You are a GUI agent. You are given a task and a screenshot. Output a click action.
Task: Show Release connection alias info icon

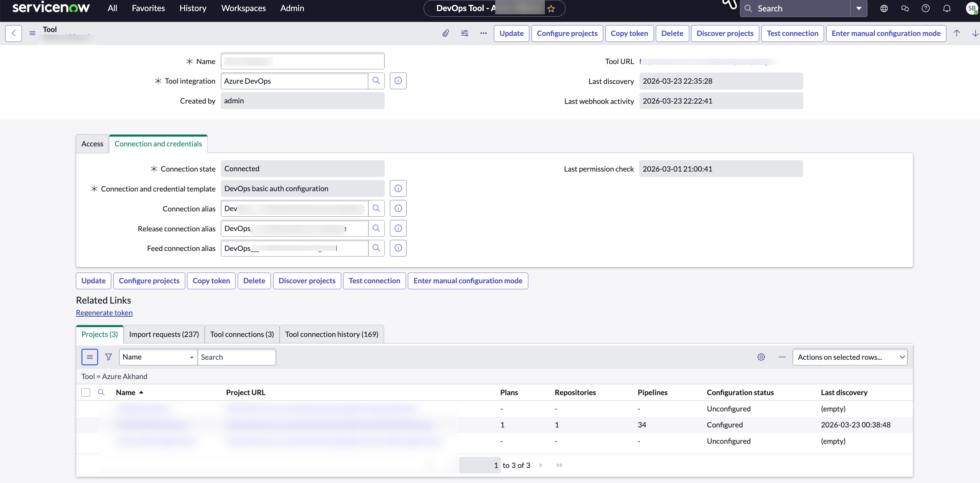click(x=398, y=228)
